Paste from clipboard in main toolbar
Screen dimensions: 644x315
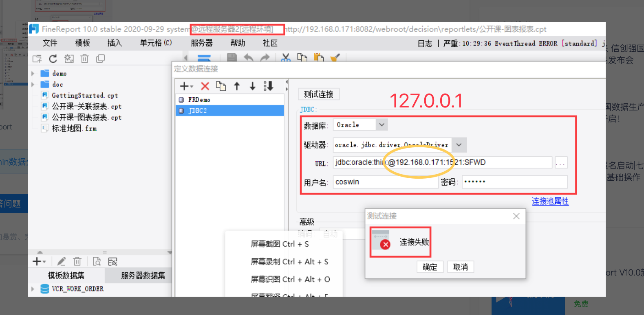(x=318, y=58)
